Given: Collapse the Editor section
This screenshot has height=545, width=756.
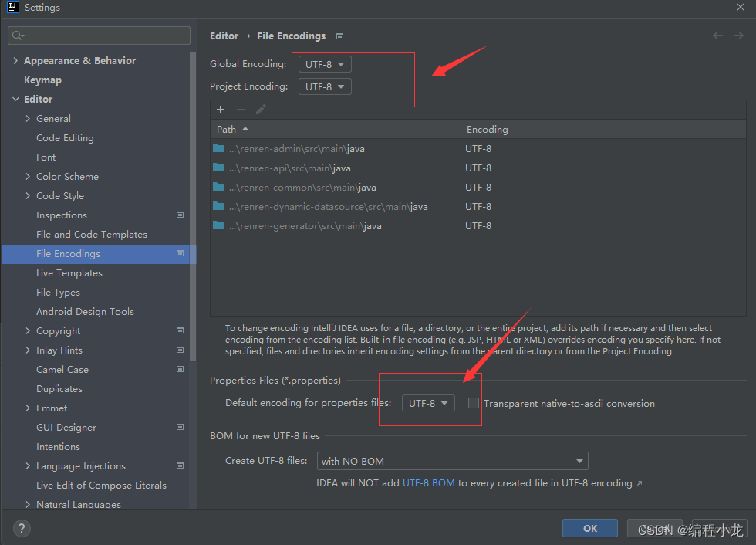Looking at the screenshot, I should [x=15, y=99].
